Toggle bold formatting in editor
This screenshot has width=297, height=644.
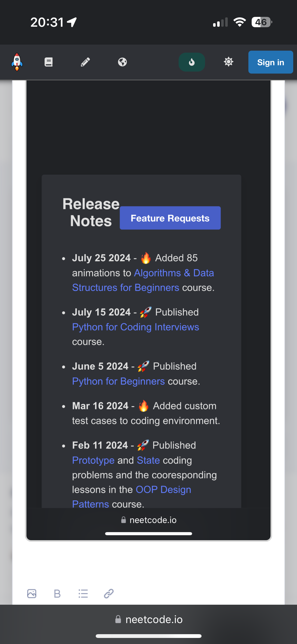57,594
